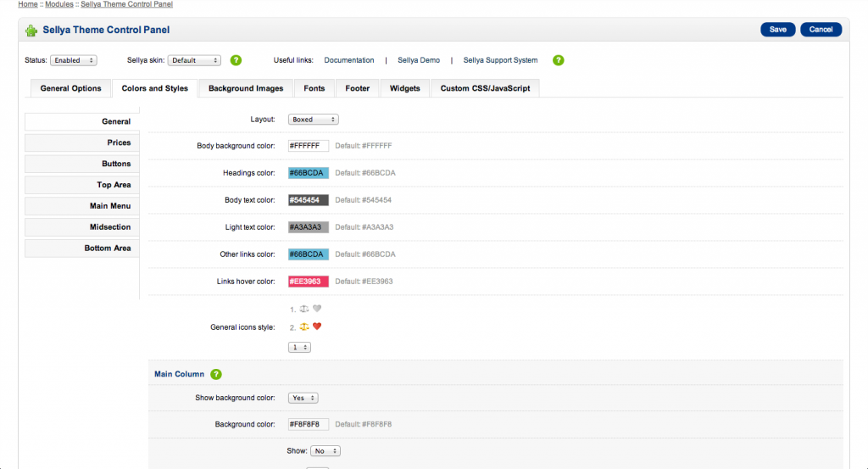The height and width of the screenshot is (469, 868).
Task: Click the Save button
Action: click(x=778, y=30)
